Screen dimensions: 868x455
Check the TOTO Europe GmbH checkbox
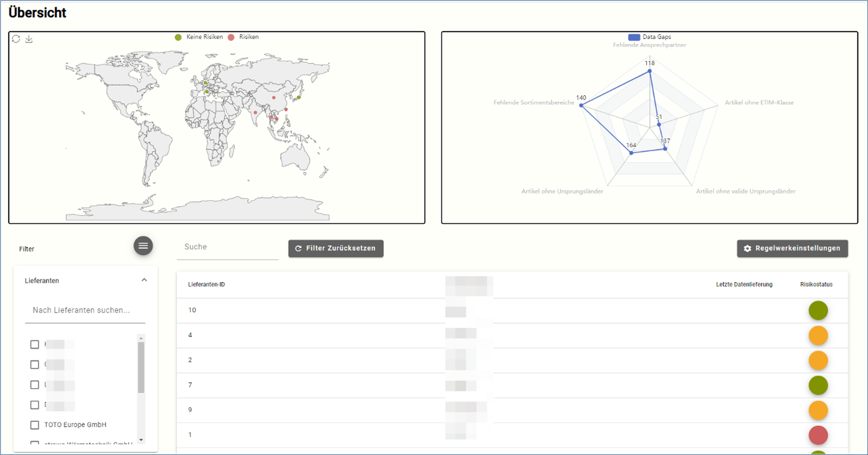tap(35, 425)
